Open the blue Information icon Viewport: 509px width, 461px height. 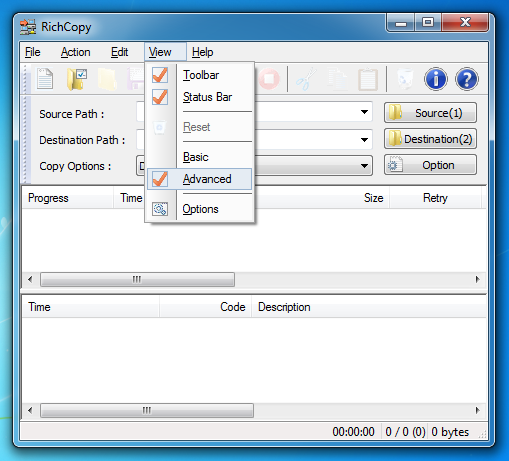[436, 79]
